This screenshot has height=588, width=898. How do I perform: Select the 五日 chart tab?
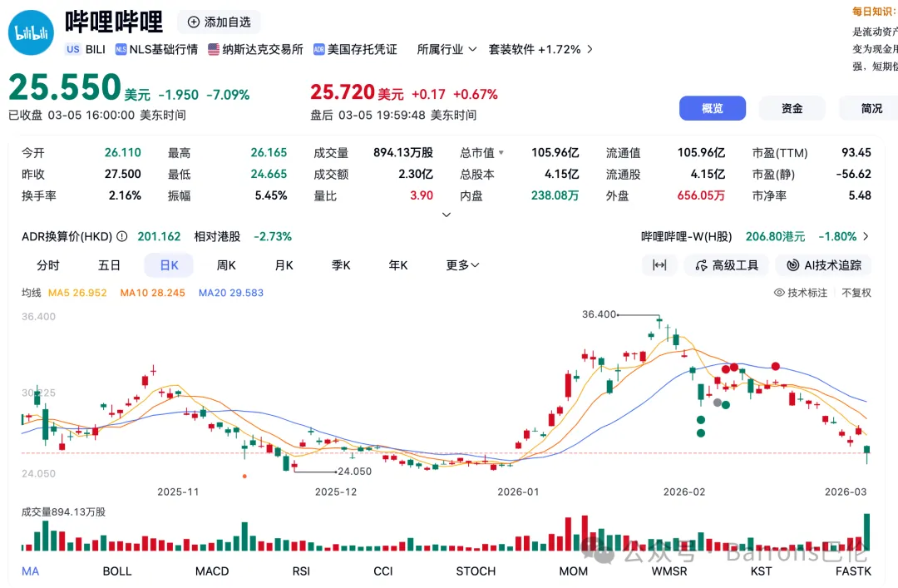click(109, 265)
